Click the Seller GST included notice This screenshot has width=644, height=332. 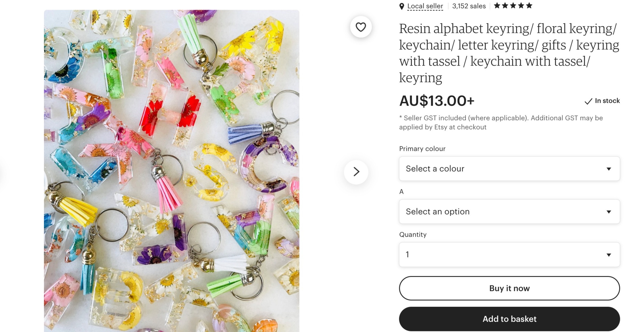coord(501,123)
